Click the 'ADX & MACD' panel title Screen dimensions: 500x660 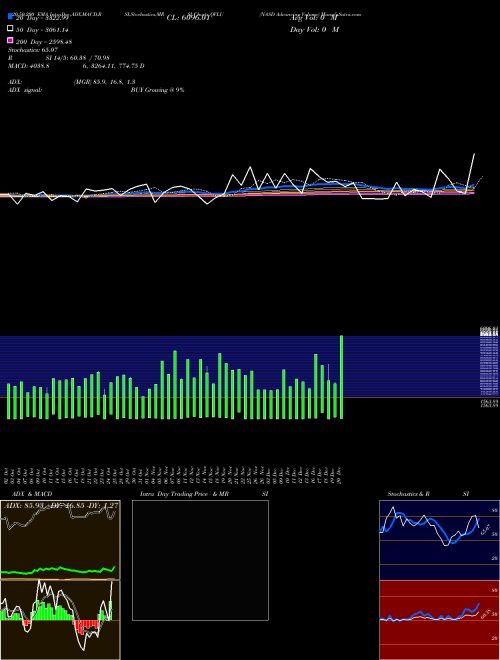[x=32, y=494]
